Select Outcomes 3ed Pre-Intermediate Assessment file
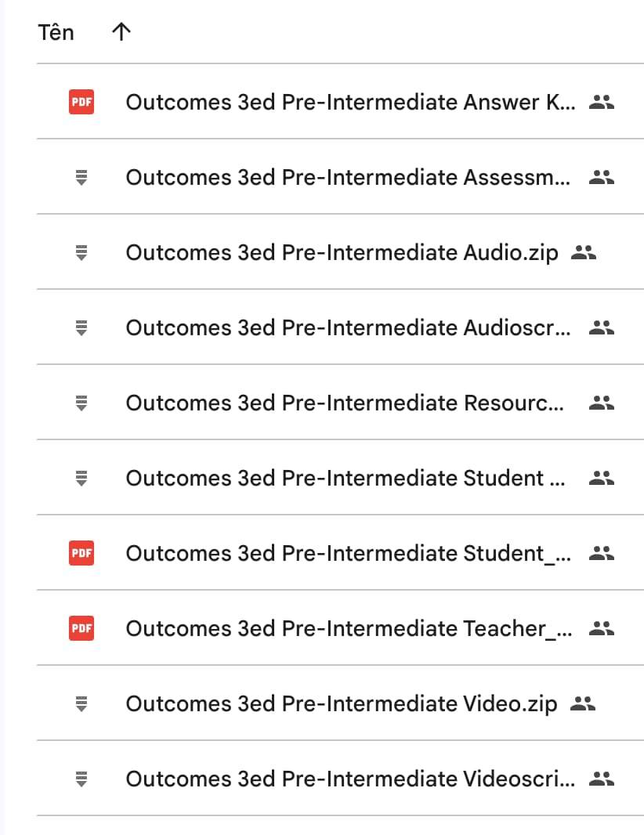This screenshot has height=835, width=644. tap(340, 177)
